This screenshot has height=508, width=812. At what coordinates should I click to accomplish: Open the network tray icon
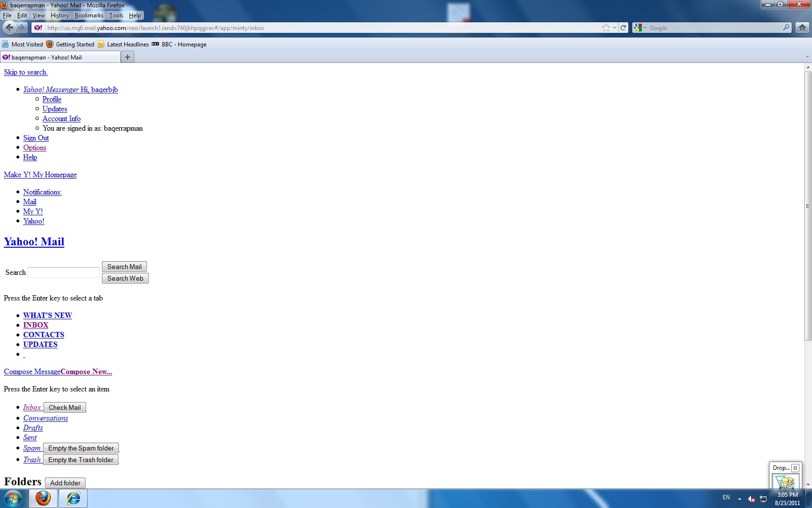tap(764, 499)
